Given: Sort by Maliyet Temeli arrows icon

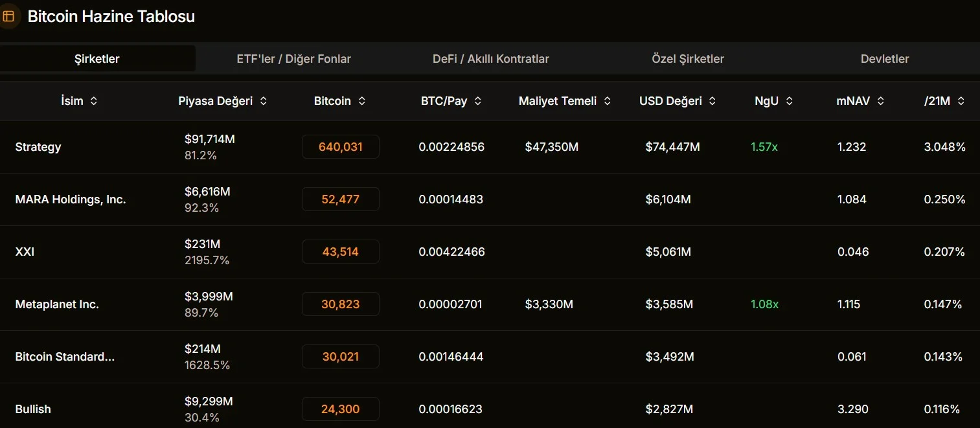Looking at the screenshot, I should [607, 101].
